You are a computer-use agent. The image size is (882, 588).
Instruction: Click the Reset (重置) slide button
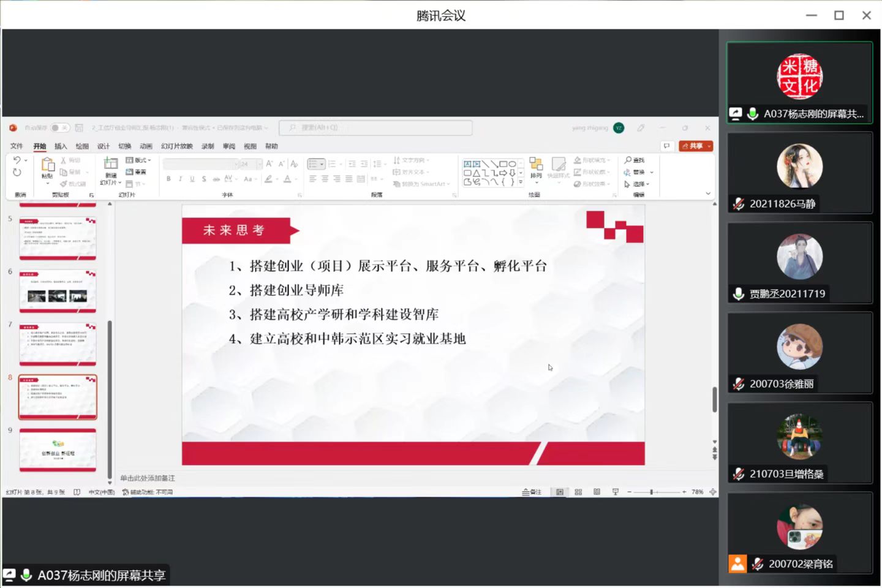pos(137,172)
